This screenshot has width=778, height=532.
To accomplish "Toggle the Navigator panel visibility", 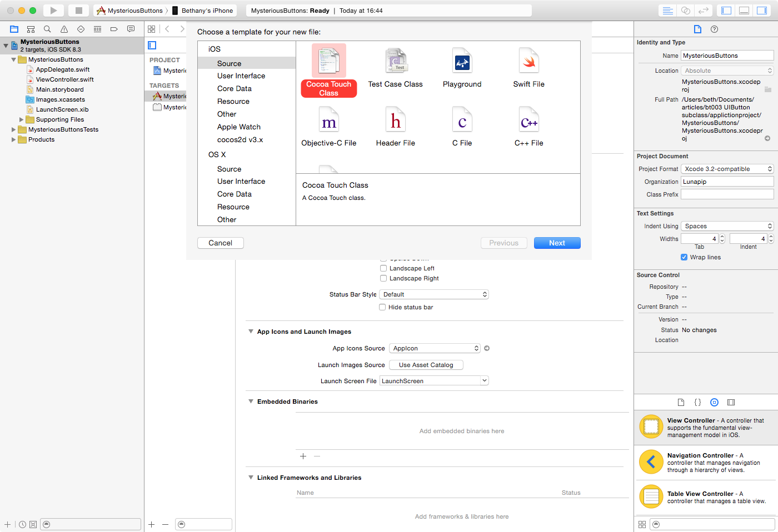I will click(726, 11).
